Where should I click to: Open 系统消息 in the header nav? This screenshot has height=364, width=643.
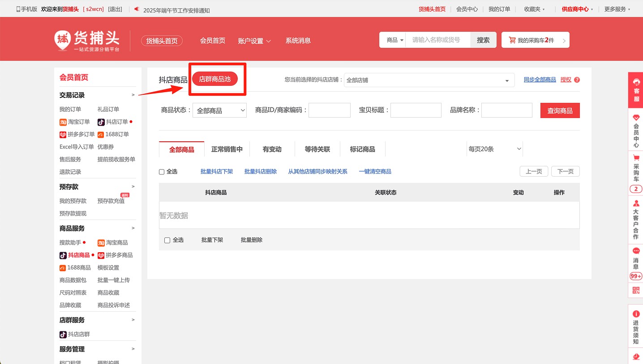(x=298, y=41)
